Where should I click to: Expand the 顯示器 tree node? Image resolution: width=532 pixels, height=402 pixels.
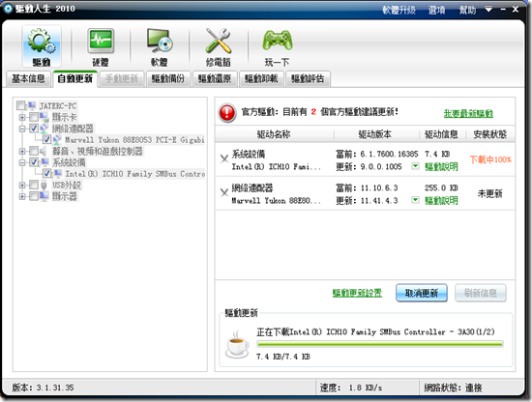(22, 196)
